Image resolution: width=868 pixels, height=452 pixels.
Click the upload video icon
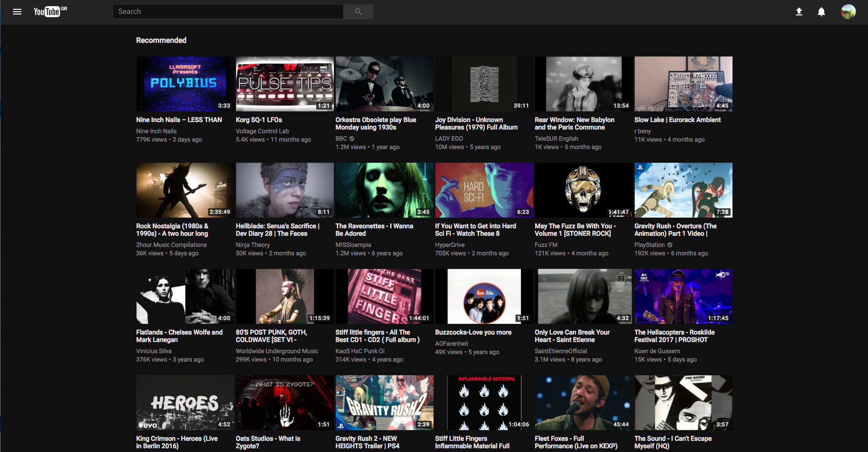799,12
